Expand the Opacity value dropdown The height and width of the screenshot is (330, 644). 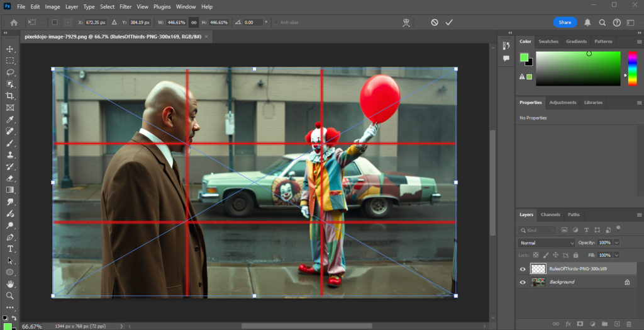(616, 242)
